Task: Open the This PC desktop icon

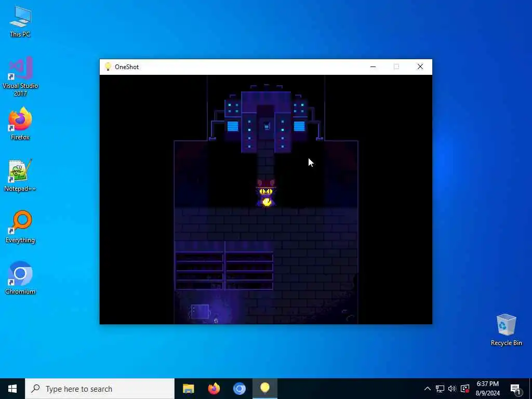Action: tap(20, 21)
